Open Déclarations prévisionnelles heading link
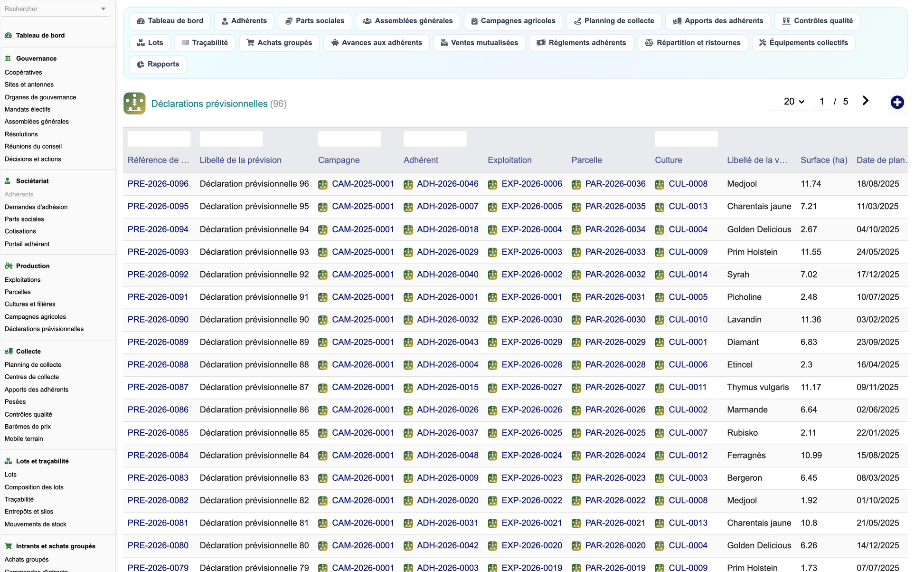 pos(209,104)
